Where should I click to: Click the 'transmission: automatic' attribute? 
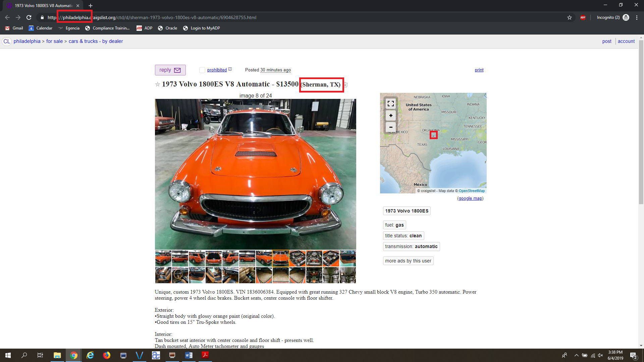411,246
